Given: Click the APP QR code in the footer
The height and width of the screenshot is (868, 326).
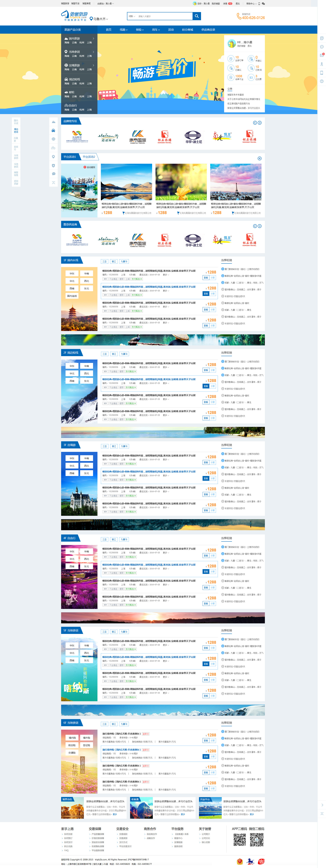Looking at the screenshot, I should (240, 840).
